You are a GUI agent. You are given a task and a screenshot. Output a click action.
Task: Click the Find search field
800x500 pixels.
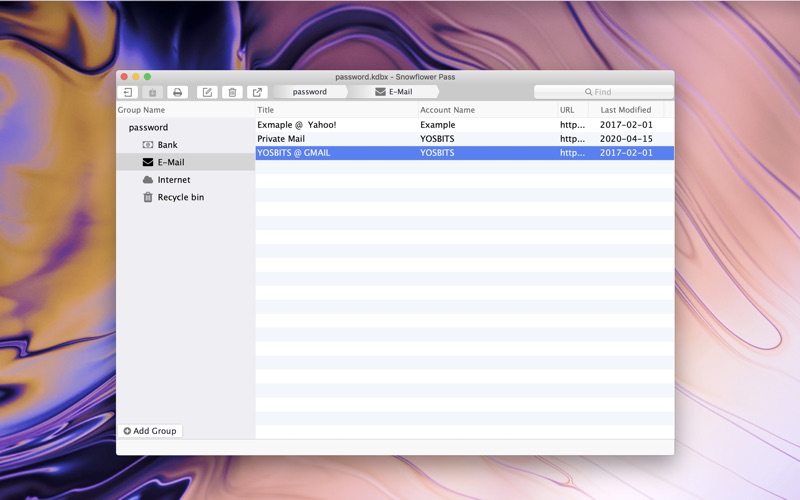click(x=604, y=92)
